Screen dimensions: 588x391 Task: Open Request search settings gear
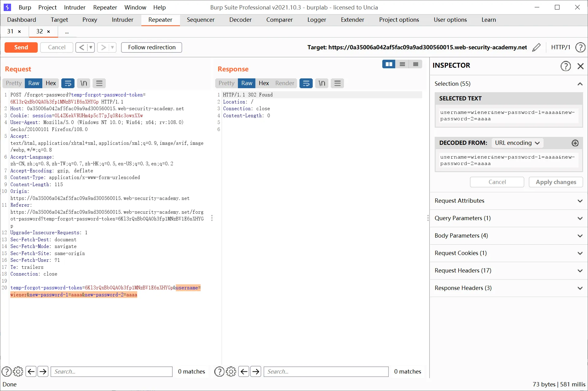18,372
